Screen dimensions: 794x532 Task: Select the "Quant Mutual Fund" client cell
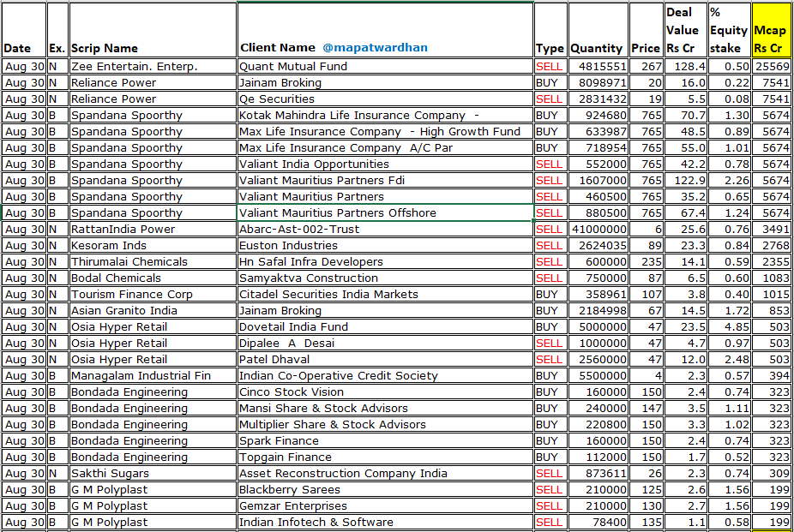point(385,66)
